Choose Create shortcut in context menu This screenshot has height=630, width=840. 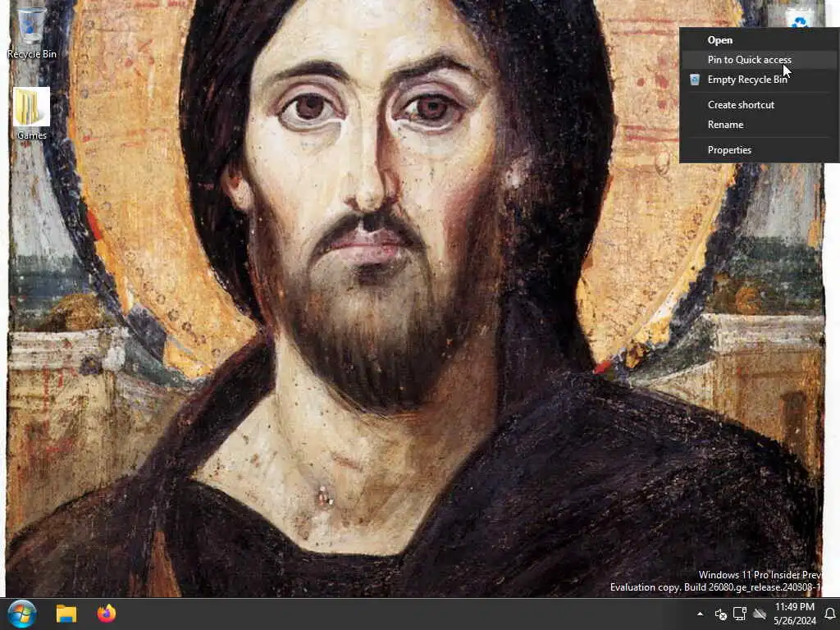pyautogui.click(x=759, y=105)
